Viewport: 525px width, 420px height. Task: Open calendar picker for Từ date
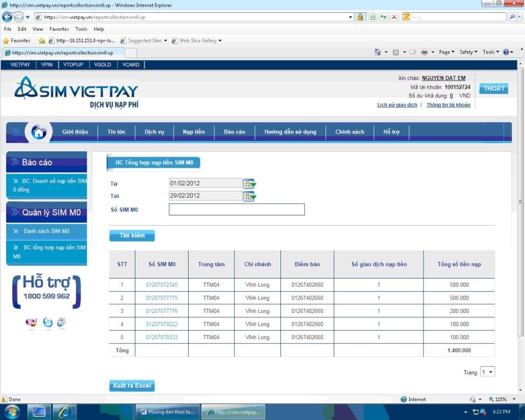point(250,184)
